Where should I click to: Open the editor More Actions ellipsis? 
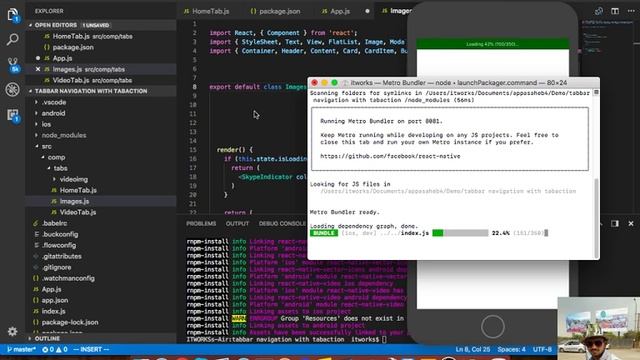[x=631, y=11]
